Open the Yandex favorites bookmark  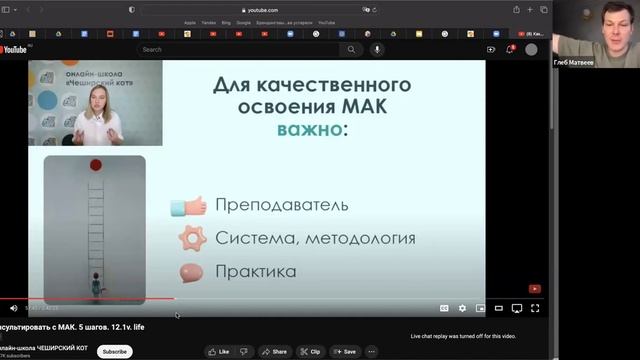click(209, 23)
